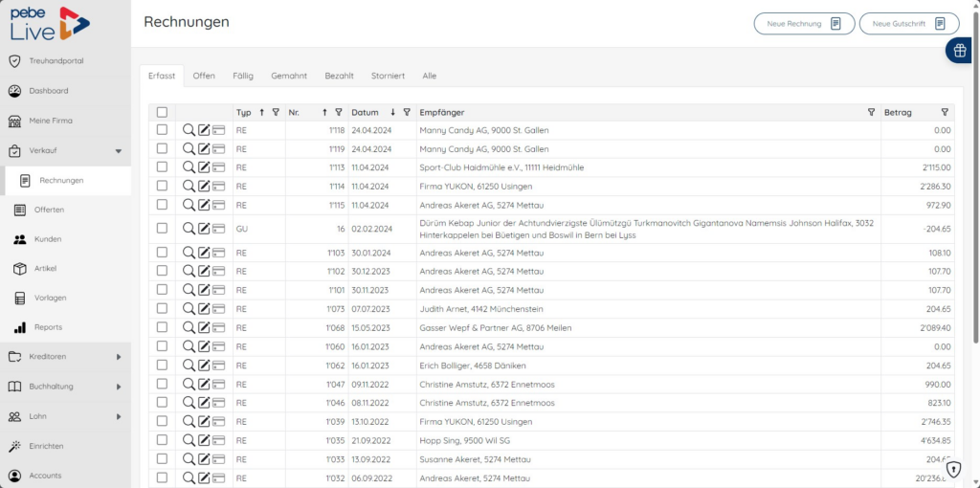Click the pebe Live logo
Image resolution: width=980 pixels, height=488 pixels.
50,23
